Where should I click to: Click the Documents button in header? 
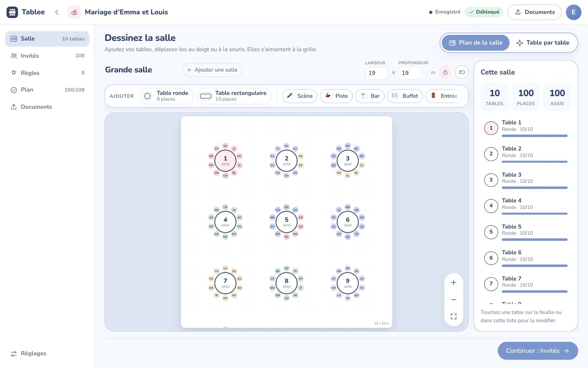click(x=534, y=12)
